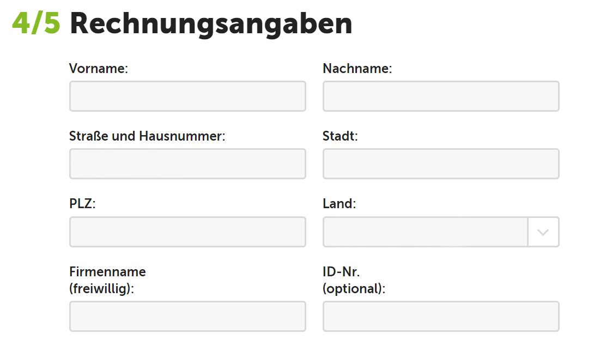Click the Straße und Hausnummer field
The image size is (594, 364).
point(187,163)
